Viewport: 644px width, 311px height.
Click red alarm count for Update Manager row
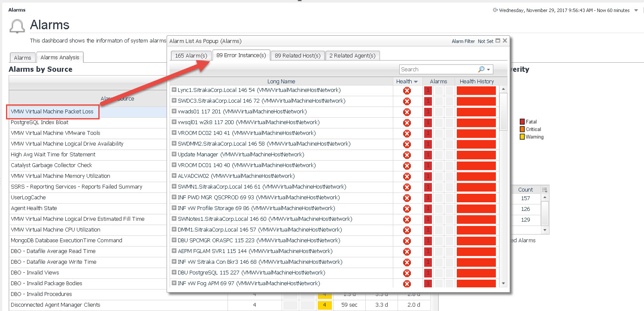(428, 155)
